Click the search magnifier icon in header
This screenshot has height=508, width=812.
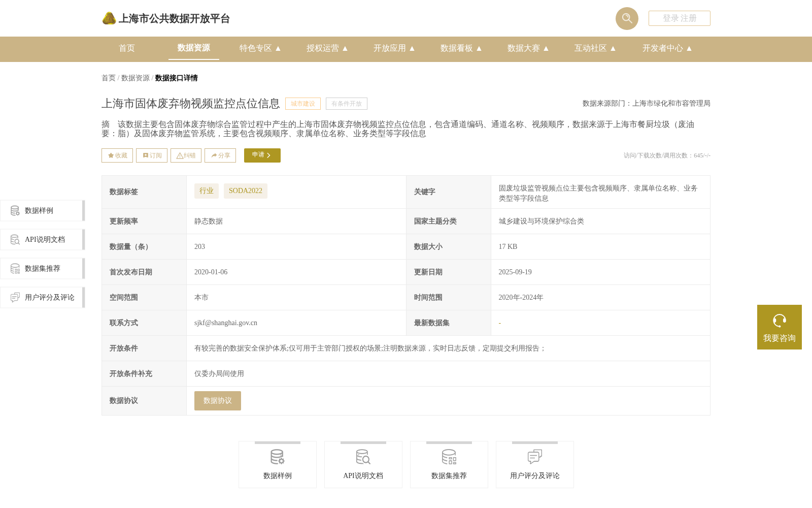(627, 18)
